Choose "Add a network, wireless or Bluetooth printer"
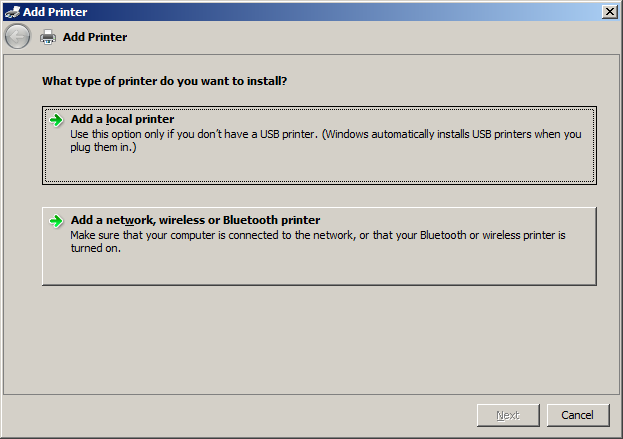The image size is (623, 439). coord(195,220)
